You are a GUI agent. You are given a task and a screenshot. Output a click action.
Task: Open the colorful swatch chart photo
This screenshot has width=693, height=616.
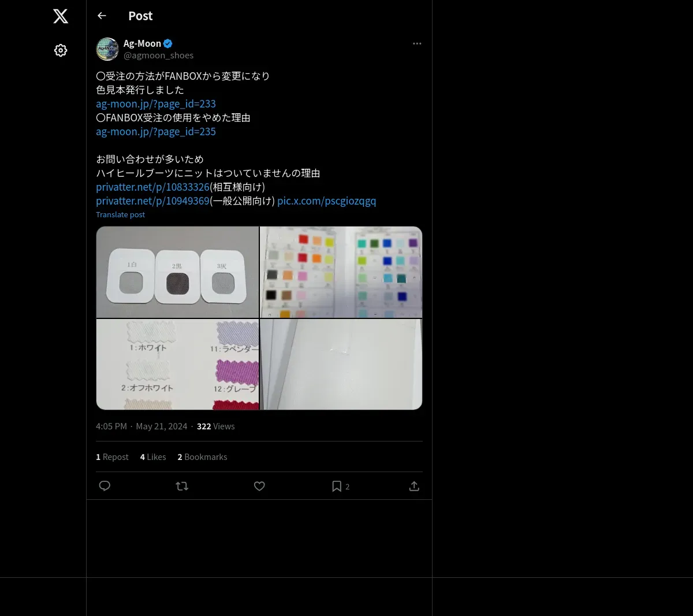click(341, 272)
